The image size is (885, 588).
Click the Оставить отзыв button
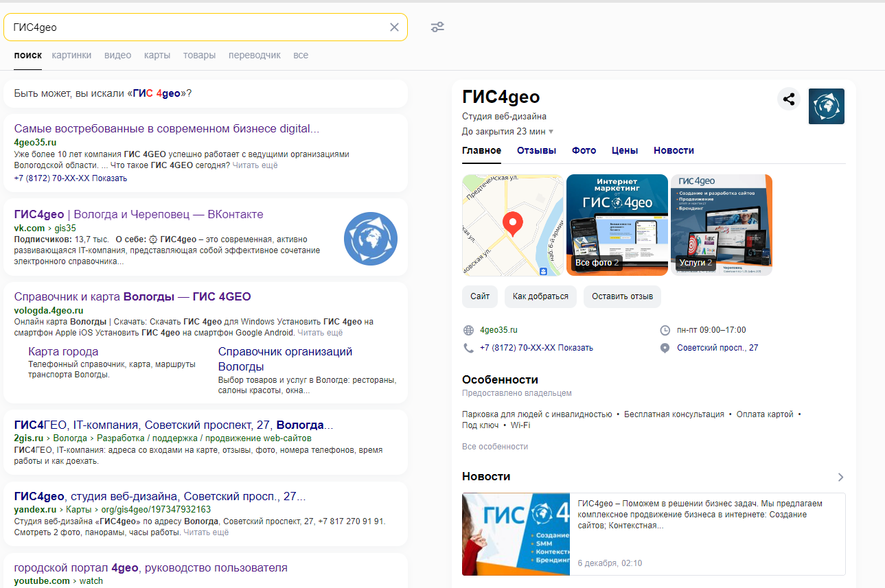click(622, 296)
